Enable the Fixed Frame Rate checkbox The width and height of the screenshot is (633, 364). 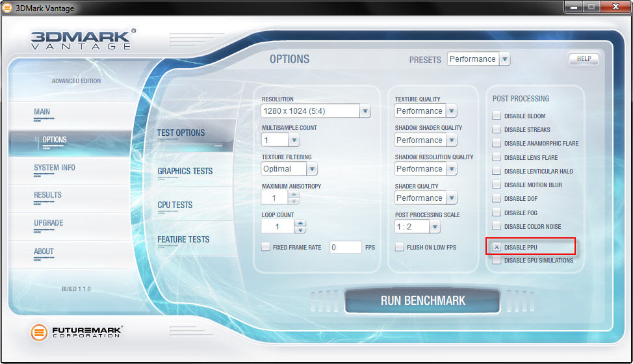pyautogui.click(x=266, y=247)
